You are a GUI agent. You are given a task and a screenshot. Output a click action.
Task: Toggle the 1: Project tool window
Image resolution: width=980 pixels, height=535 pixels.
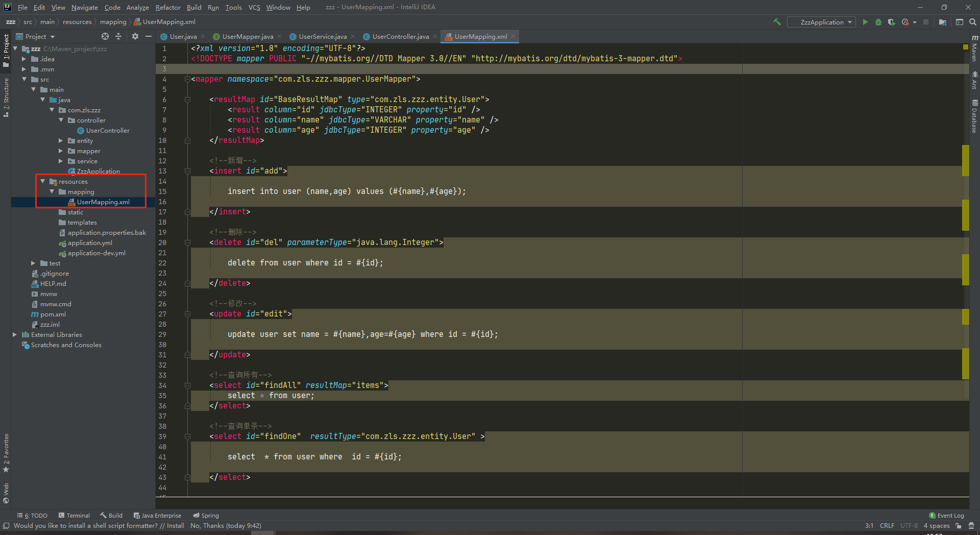pos(6,50)
